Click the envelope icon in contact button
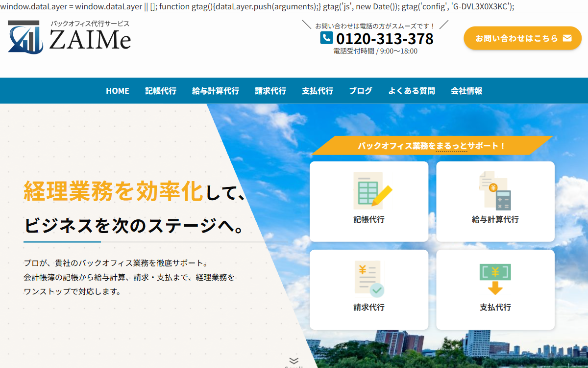 567,38
